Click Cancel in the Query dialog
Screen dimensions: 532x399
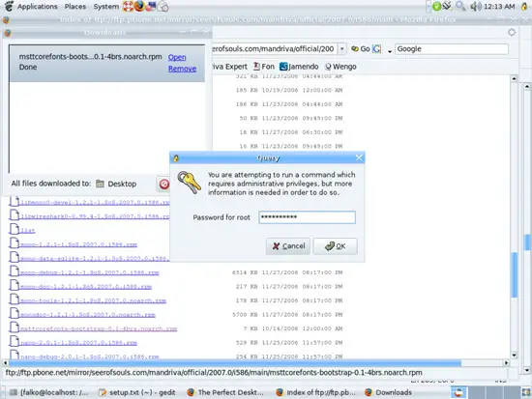[x=288, y=246]
